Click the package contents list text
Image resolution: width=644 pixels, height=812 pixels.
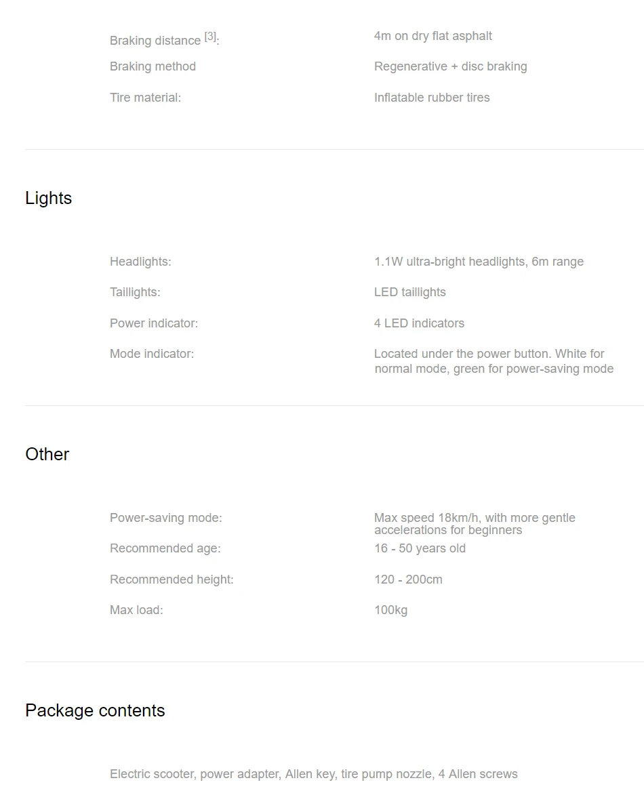click(313, 774)
